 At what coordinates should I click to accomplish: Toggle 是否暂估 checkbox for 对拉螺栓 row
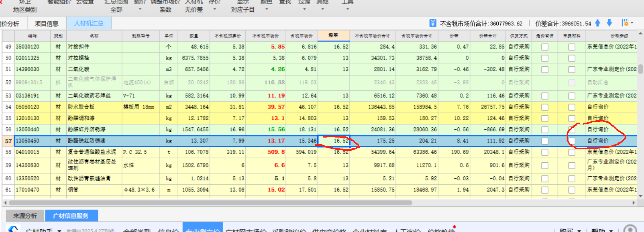pyautogui.click(x=545, y=58)
